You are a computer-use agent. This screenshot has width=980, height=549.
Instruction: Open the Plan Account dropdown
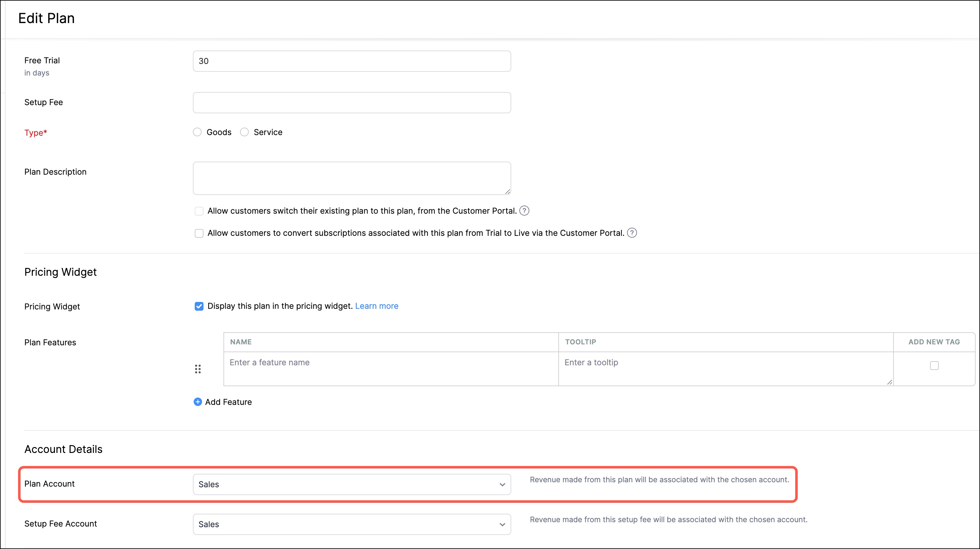351,484
